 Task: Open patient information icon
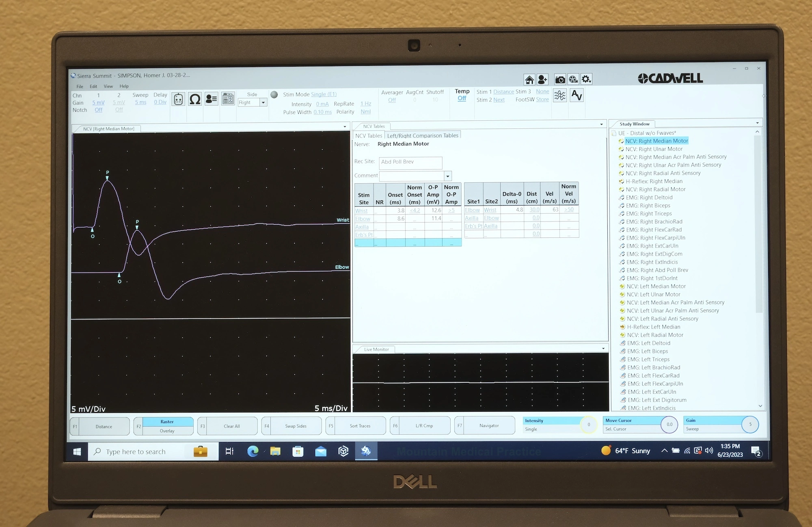(211, 99)
